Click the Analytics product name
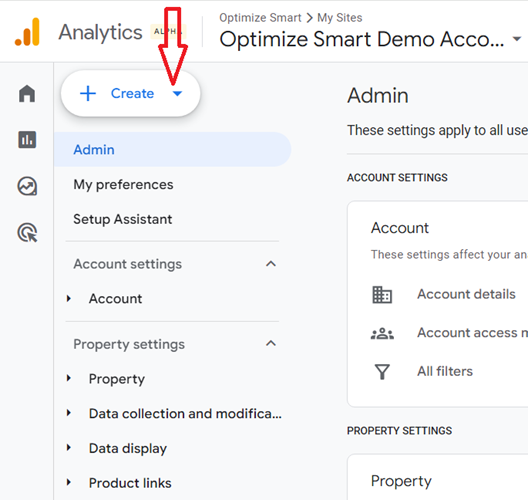 pos(100,33)
